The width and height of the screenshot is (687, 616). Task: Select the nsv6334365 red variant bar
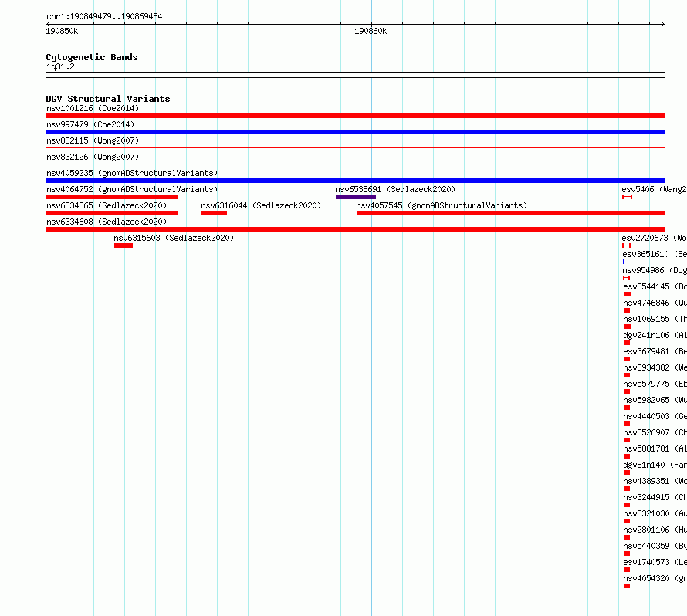pyautogui.click(x=112, y=213)
